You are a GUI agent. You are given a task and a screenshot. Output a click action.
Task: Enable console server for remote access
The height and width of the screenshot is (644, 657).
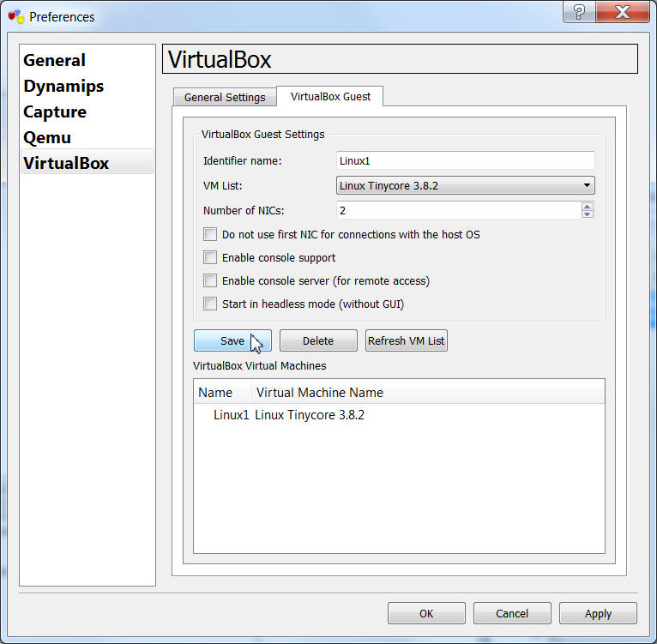210,280
